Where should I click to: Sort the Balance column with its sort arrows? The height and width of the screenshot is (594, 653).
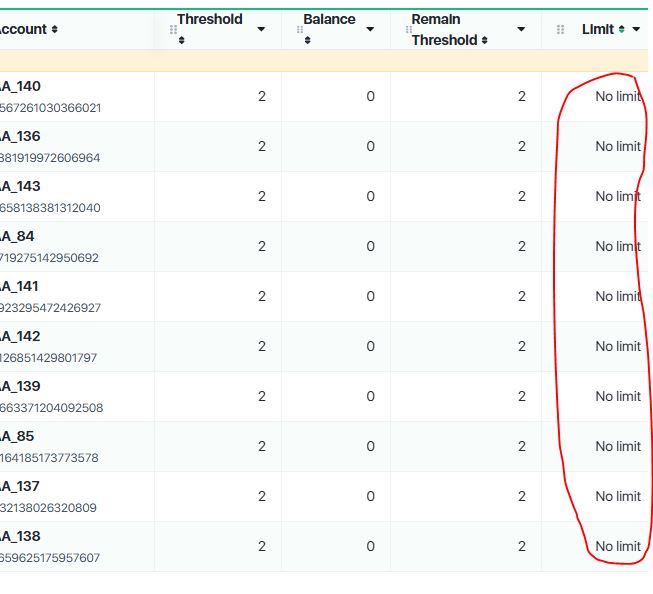point(308,40)
